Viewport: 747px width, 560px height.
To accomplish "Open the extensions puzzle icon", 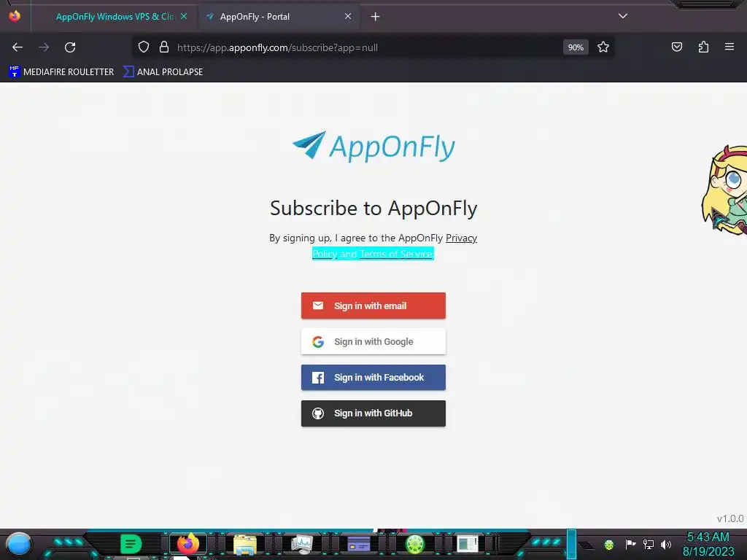I will click(703, 47).
